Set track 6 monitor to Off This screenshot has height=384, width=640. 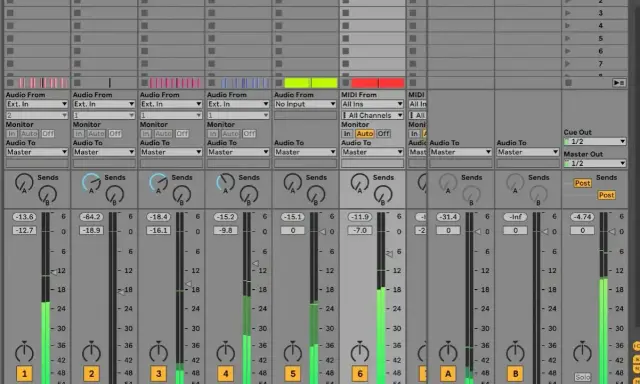[383, 133]
